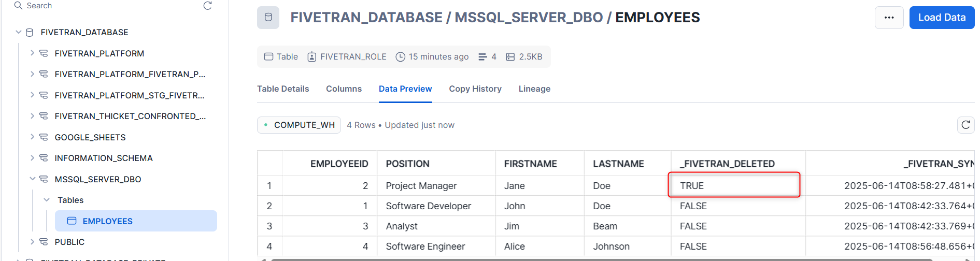980x261 pixels.
Task: Click the Software Developer cell
Action: click(x=436, y=206)
